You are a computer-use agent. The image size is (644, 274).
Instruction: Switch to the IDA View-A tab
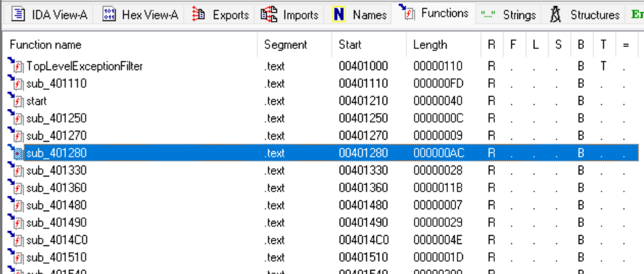point(50,15)
